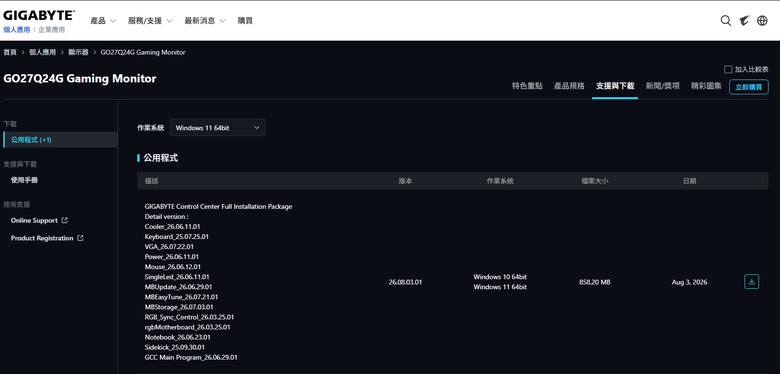Click the GCC Main Program_26.06.29.01 line
Screen dimensions: 780x374
(191, 357)
